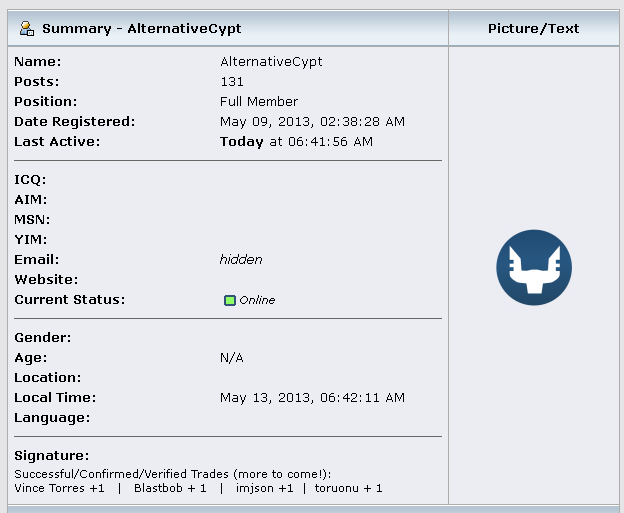Click the Full Member position text
The height and width of the screenshot is (513, 624).
click(259, 101)
